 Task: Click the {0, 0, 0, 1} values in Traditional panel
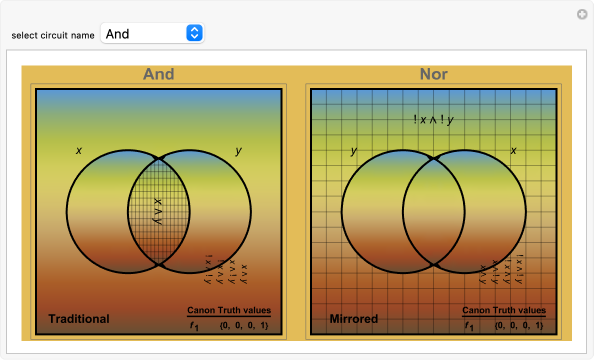pyautogui.click(x=244, y=325)
